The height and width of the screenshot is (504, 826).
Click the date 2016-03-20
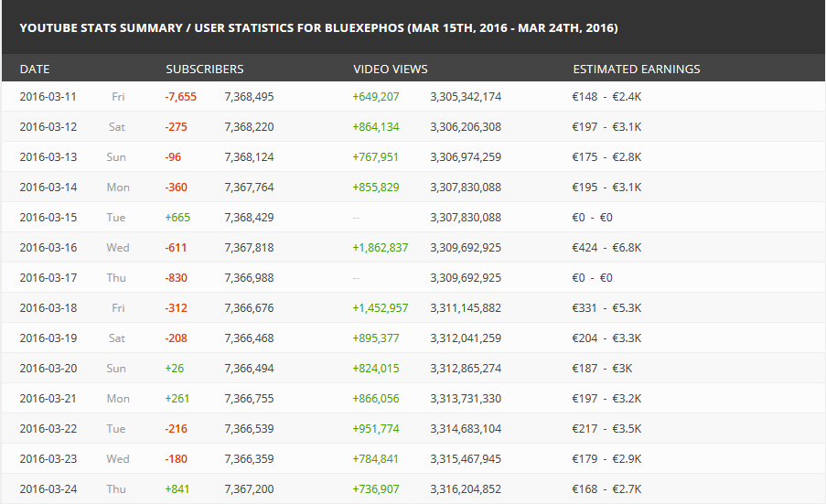pyautogui.click(x=48, y=369)
